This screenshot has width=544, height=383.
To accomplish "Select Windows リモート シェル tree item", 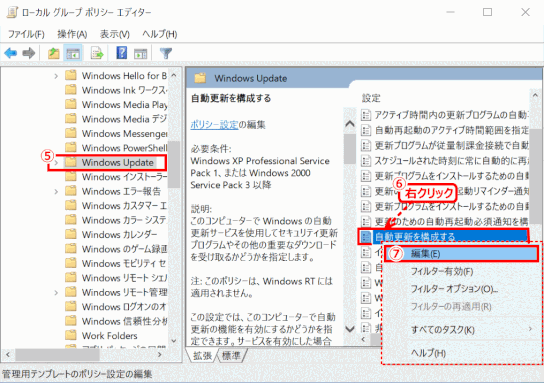I will click(124, 278).
